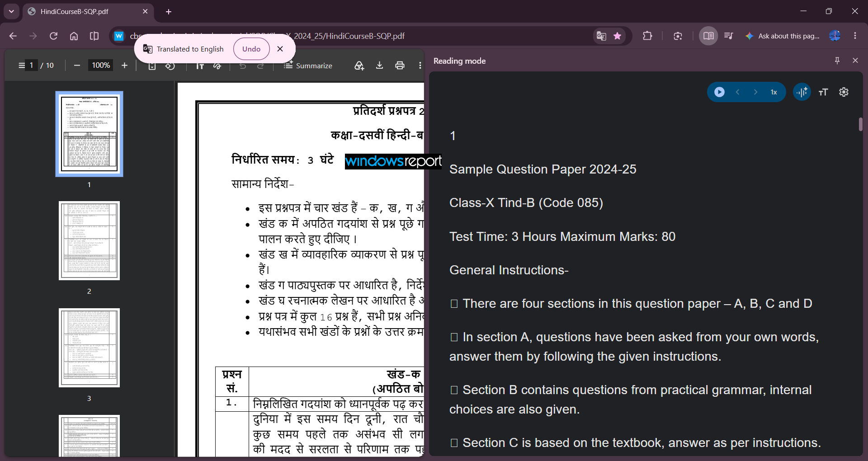
Task: Print the PDF document
Action: coord(400,66)
